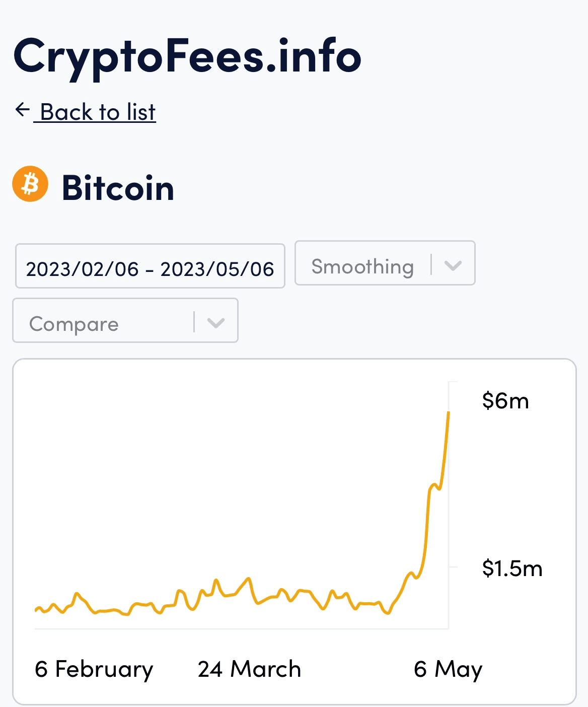Select the 2023/02/06 - 2023/05/06 date field
588x707 pixels.
pyautogui.click(x=150, y=266)
